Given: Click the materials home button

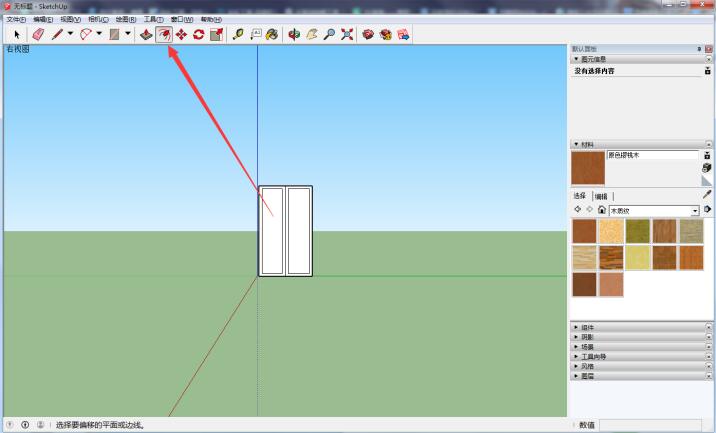Looking at the screenshot, I should tap(601, 211).
